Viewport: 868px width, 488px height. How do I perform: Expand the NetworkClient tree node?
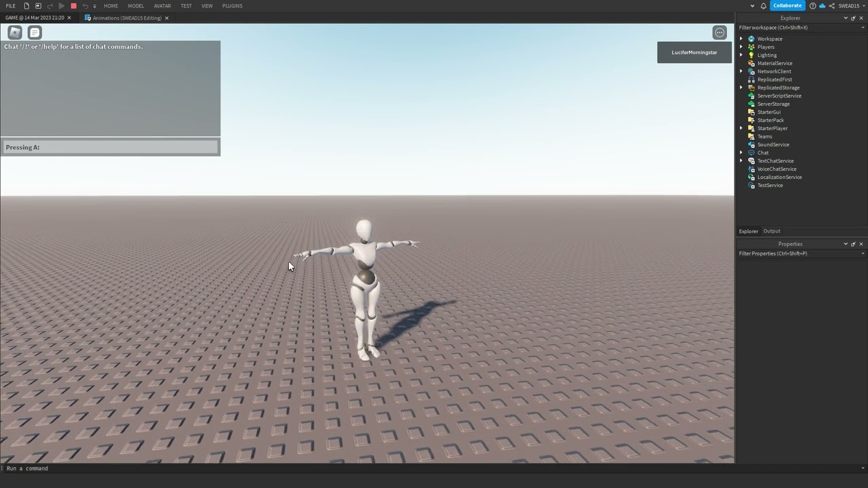click(x=741, y=71)
